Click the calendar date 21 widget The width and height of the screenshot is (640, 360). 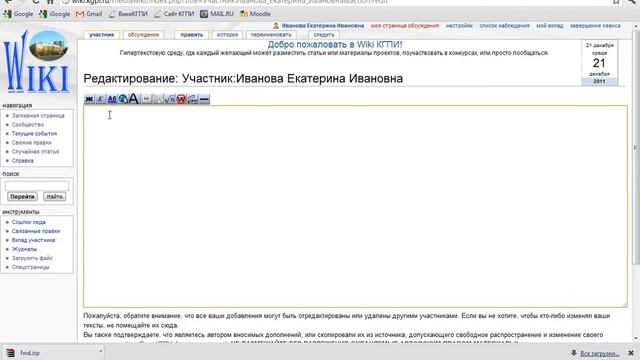[599, 63]
